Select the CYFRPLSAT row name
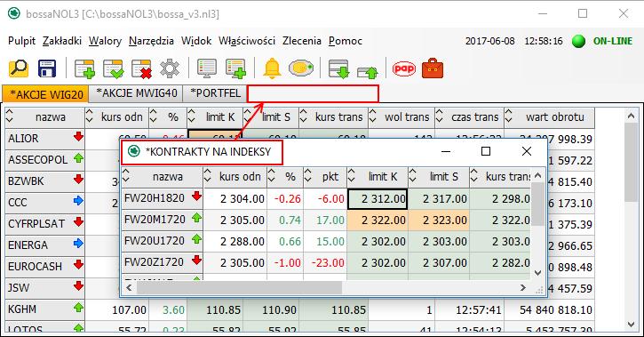 coord(36,223)
